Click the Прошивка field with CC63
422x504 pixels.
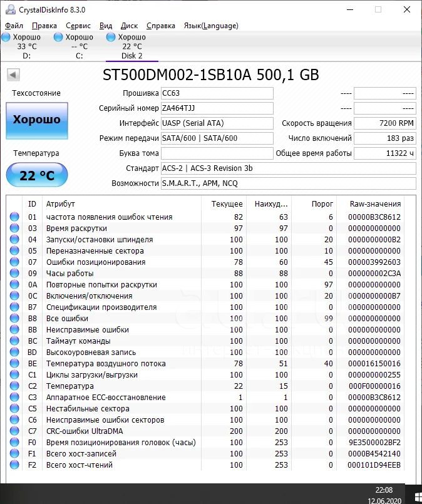217,93
